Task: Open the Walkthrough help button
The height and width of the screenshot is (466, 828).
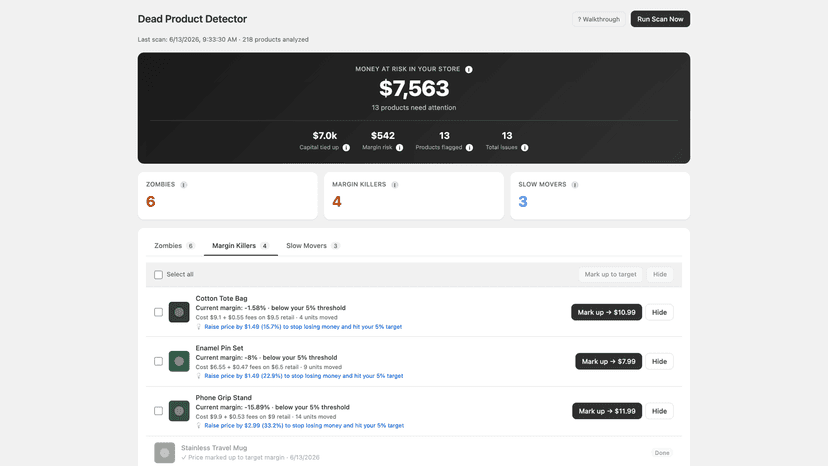Action: pos(599,19)
